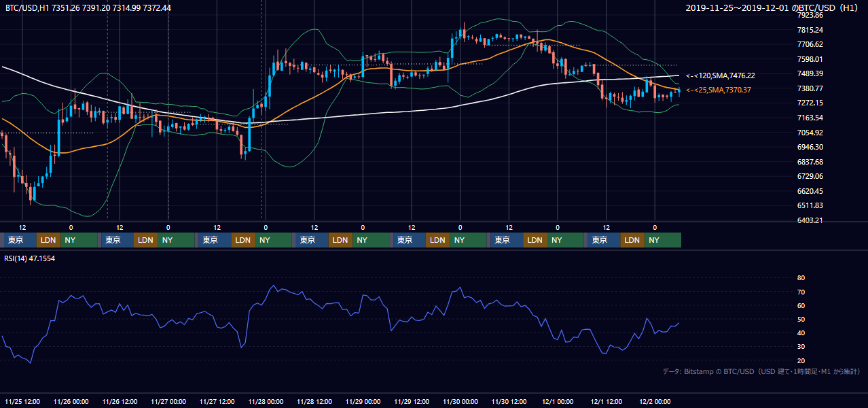
Task: Select the 11/29 12:00 time label
Action: (412, 401)
